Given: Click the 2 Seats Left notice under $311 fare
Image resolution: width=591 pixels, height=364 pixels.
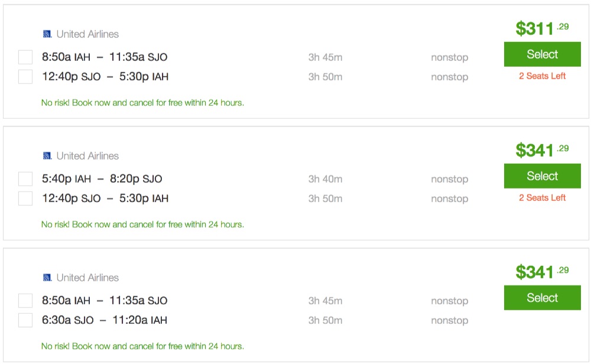Looking at the screenshot, I should pyautogui.click(x=542, y=76).
